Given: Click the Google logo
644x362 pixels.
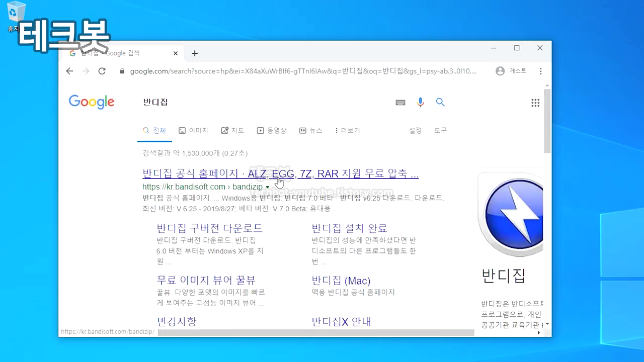Looking at the screenshot, I should pos(92,102).
